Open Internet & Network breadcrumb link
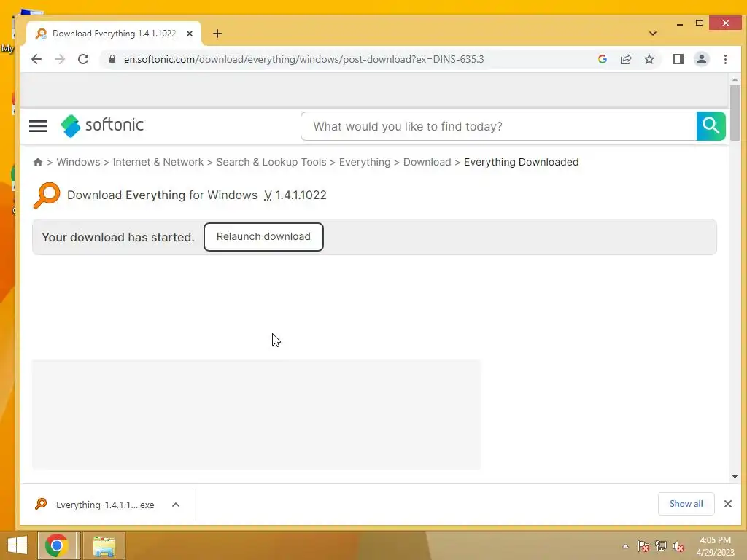Screen dimensions: 747x560 click(x=158, y=162)
